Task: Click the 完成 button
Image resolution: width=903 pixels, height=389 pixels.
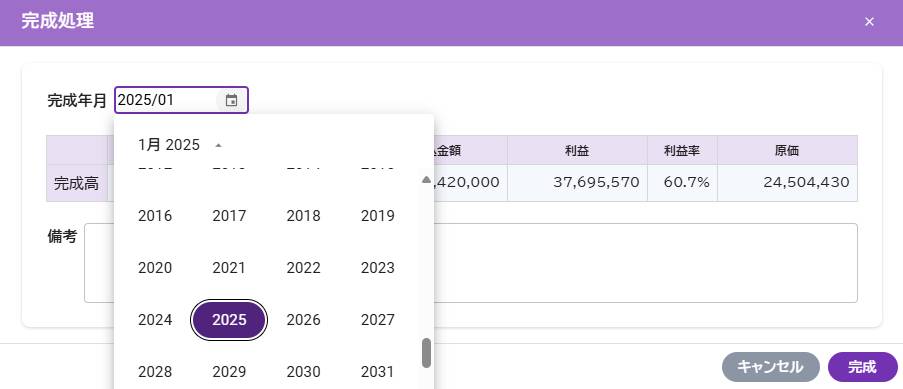Action: (x=863, y=367)
